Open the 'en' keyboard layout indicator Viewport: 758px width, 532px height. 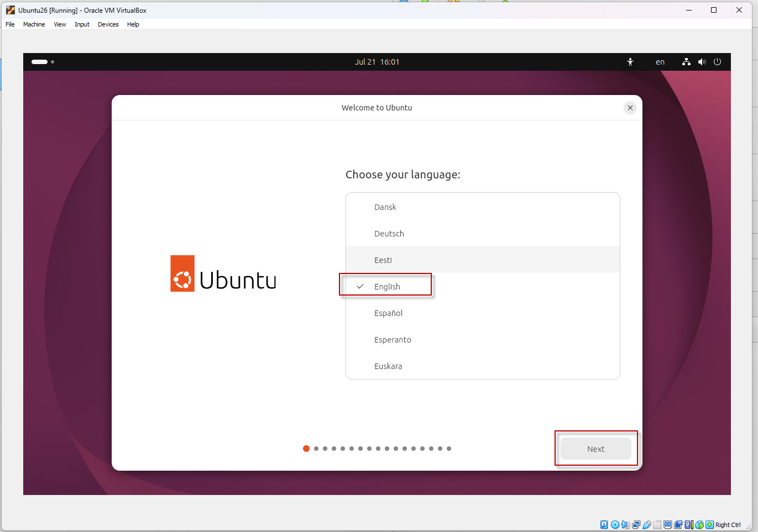click(x=660, y=62)
